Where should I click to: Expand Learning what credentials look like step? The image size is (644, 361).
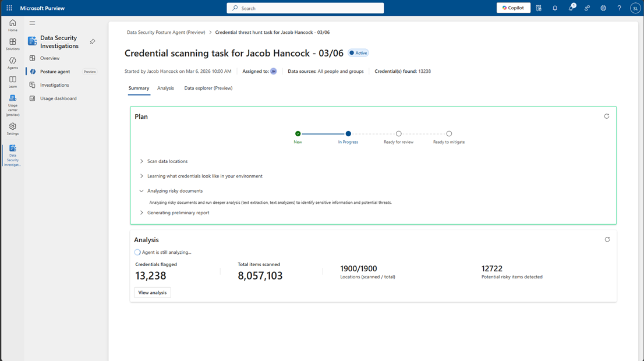tap(141, 176)
